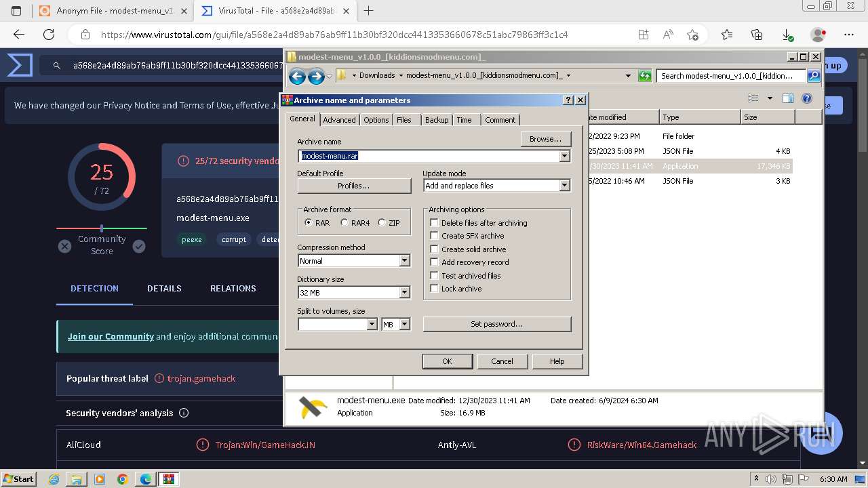Click the Explorer search box

(732, 76)
